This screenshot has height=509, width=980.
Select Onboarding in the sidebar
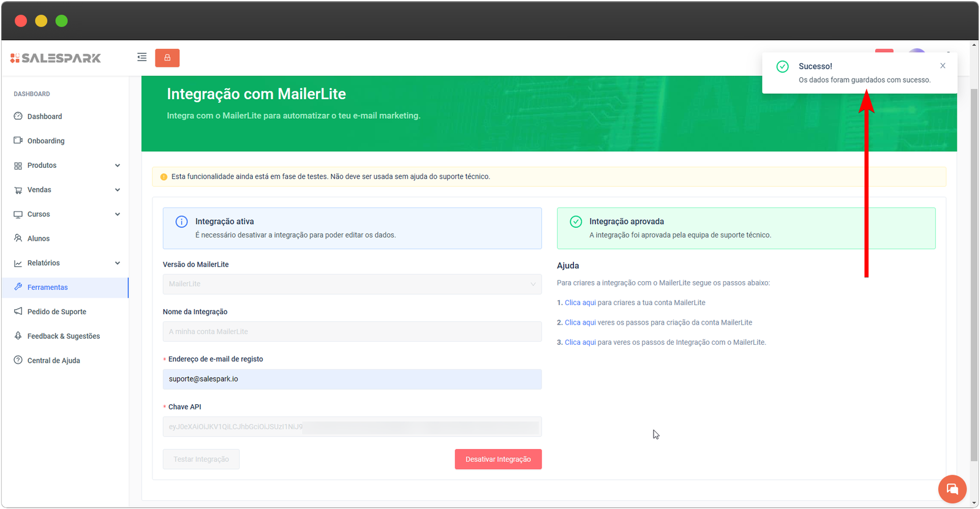pos(46,141)
